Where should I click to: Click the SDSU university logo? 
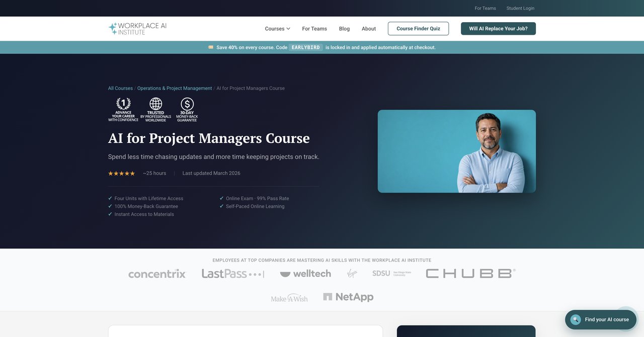click(391, 274)
